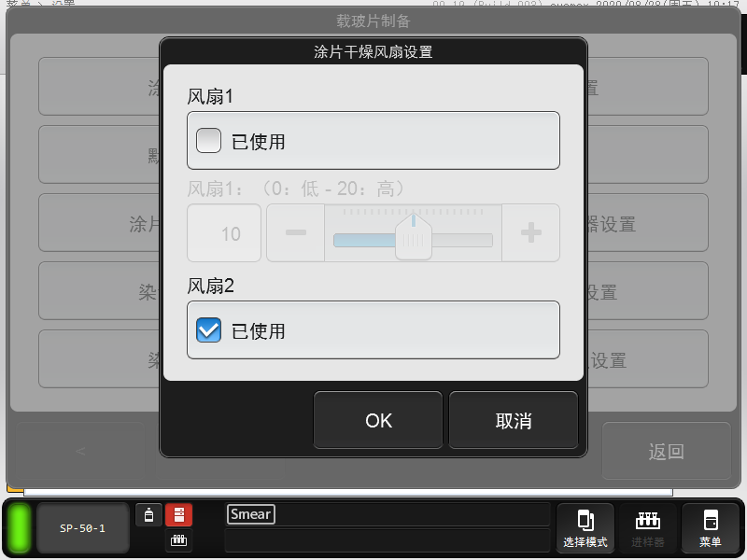Increase fan 1 speed with plus button
Viewport: 747px width, 560px height.
[x=530, y=233]
